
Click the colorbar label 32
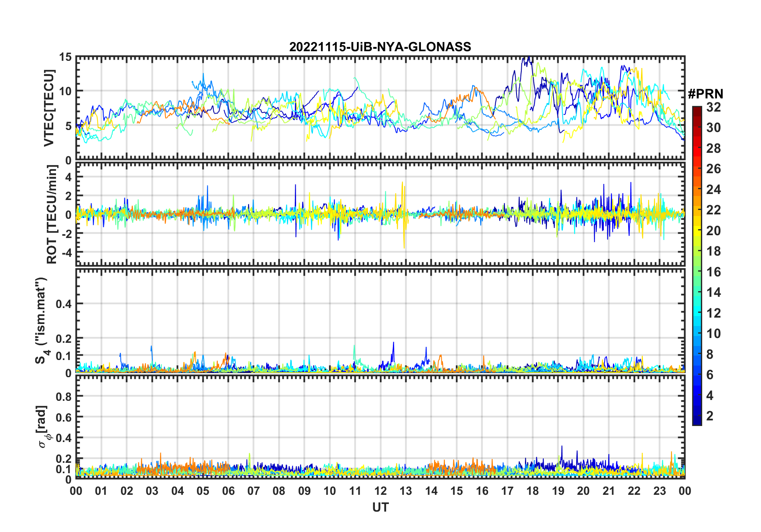713,107
